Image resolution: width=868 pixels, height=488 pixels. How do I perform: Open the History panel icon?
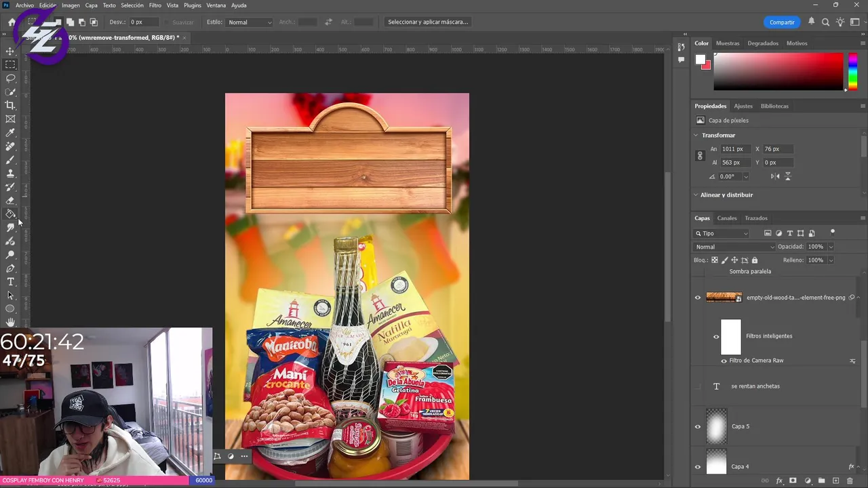[681, 47]
